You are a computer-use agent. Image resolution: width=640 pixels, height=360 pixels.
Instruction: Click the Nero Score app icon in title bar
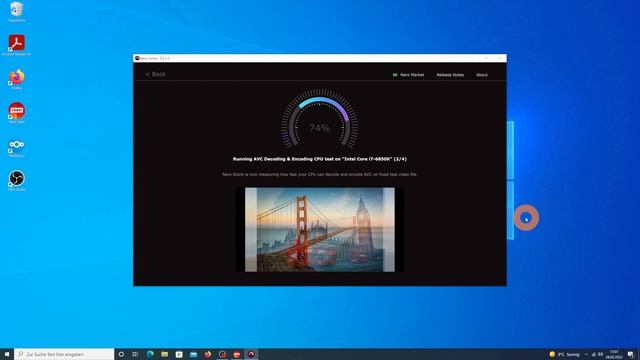coord(137,58)
